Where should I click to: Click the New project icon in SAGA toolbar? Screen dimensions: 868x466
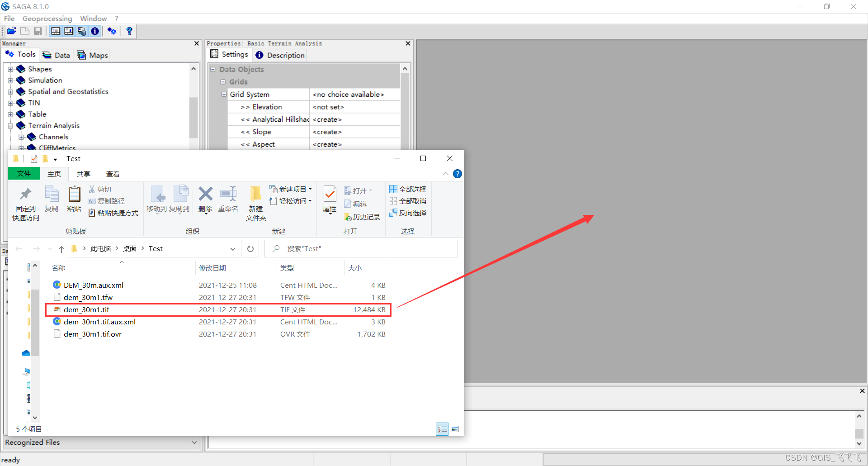pyautogui.click(x=25, y=31)
